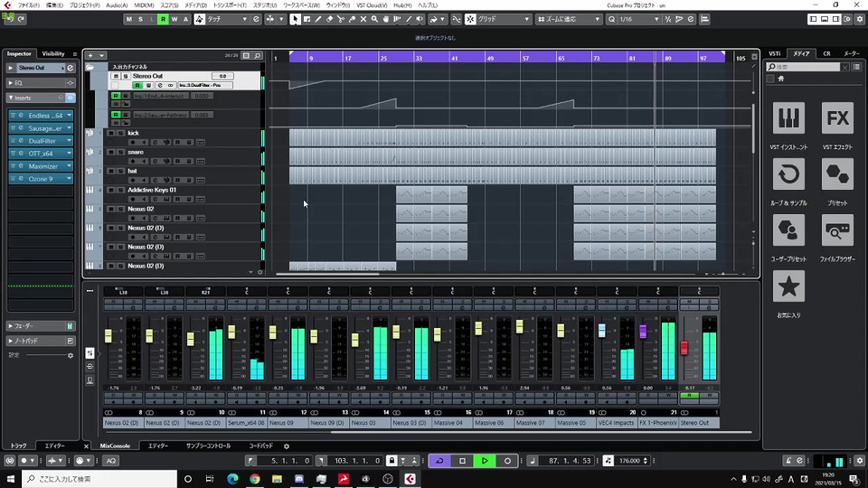Toggle Mute on the Stereo Out track

pyautogui.click(x=116, y=77)
